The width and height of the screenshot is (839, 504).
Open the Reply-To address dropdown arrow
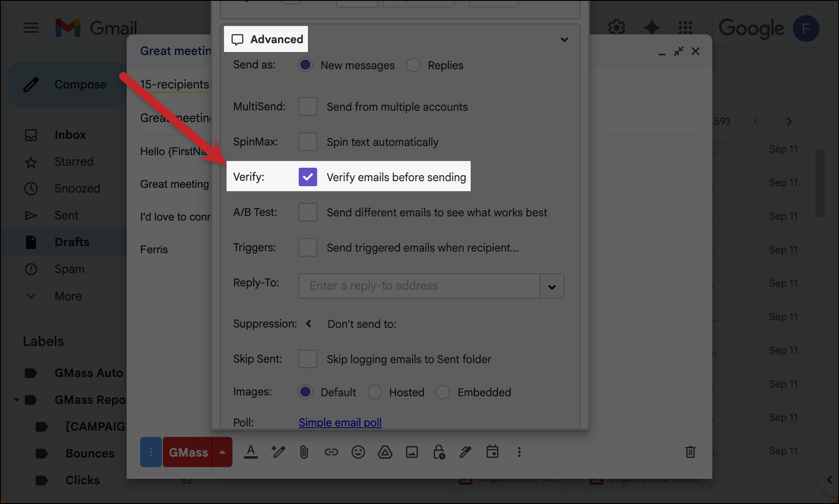[x=552, y=287]
